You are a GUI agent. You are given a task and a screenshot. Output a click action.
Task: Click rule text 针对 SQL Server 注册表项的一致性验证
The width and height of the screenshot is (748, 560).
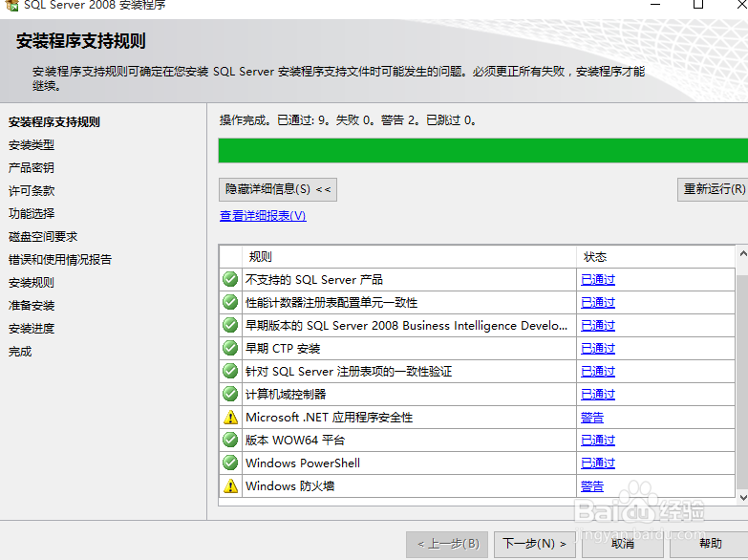(349, 372)
